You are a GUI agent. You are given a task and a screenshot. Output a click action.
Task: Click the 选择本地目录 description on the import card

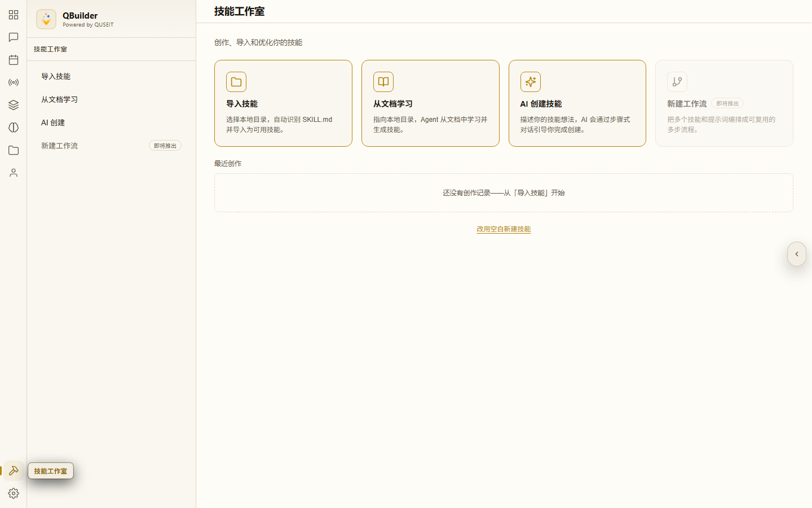[279, 125]
